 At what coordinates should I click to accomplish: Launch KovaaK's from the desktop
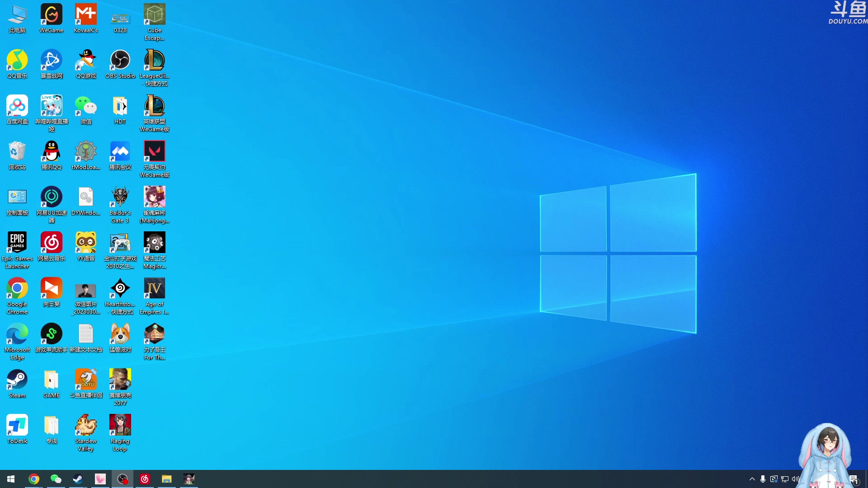click(86, 19)
